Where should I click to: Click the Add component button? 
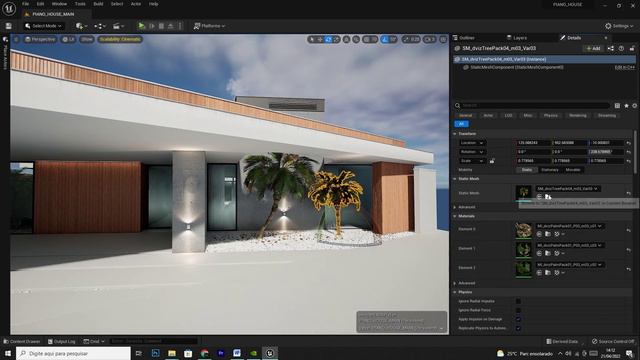click(593, 48)
